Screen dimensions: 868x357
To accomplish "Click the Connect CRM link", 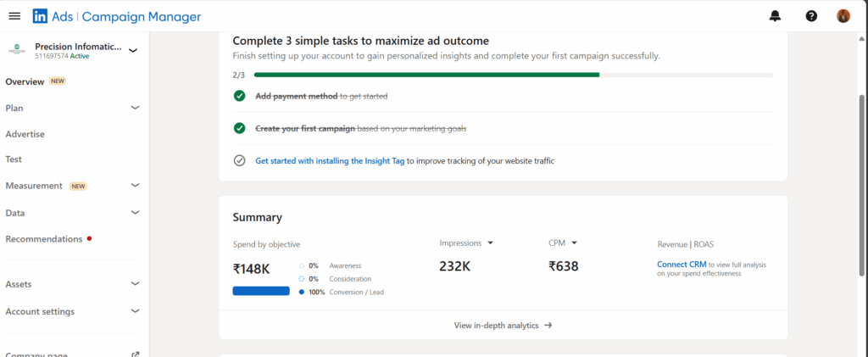I will pos(682,265).
